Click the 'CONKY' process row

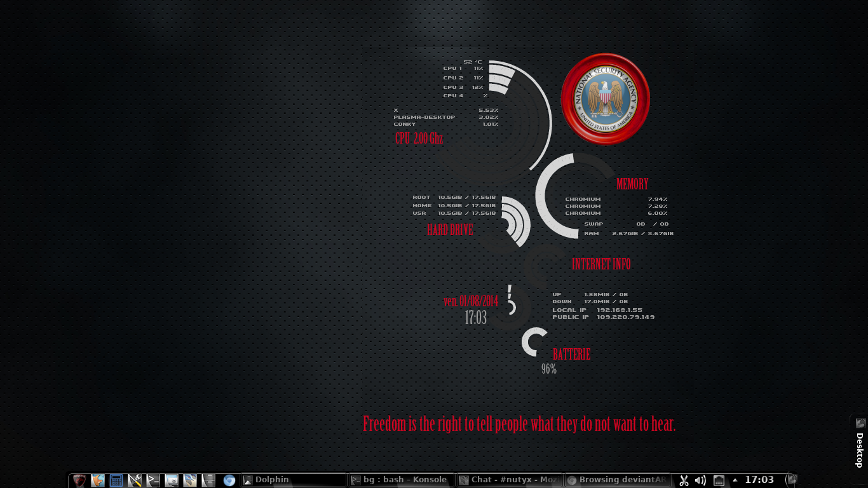tap(446, 124)
